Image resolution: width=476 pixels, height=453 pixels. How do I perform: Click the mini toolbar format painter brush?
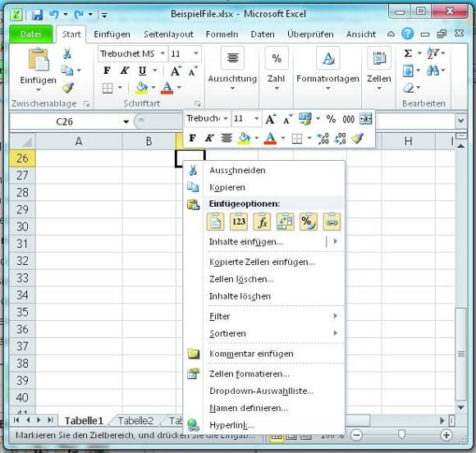357,139
